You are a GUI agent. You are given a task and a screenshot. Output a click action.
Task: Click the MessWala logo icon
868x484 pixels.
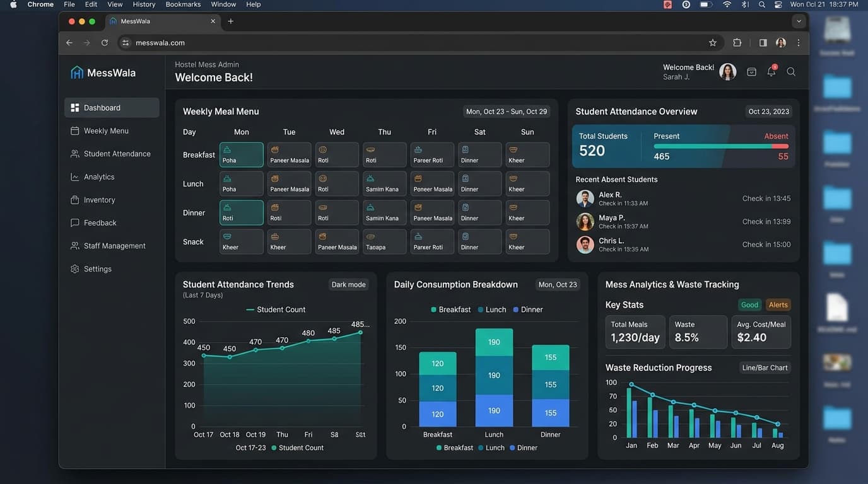pyautogui.click(x=77, y=72)
